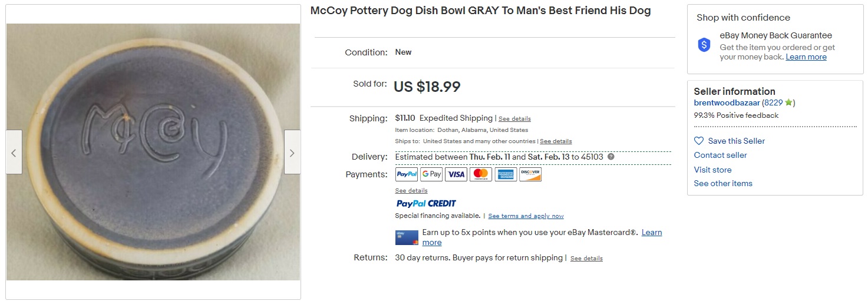Open the Visit store link
This screenshot has height=301, width=868.
click(712, 170)
